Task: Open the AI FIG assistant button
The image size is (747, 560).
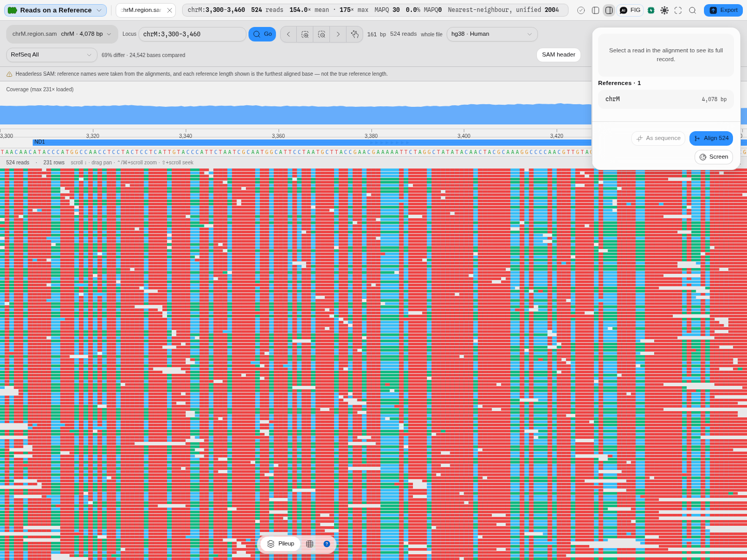Action: tap(630, 10)
